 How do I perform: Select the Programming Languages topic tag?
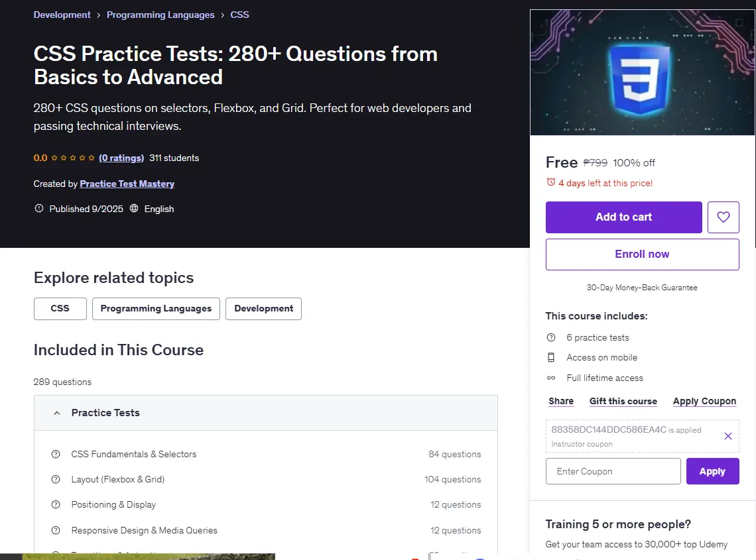click(x=157, y=309)
